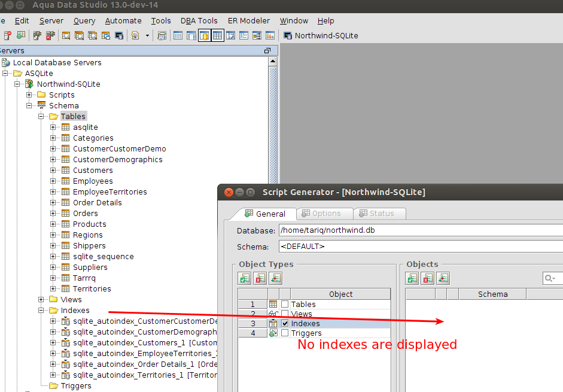Invert Object Types selection icon
Image resolution: width=563 pixels, height=392 pixels.
[275, 278]
